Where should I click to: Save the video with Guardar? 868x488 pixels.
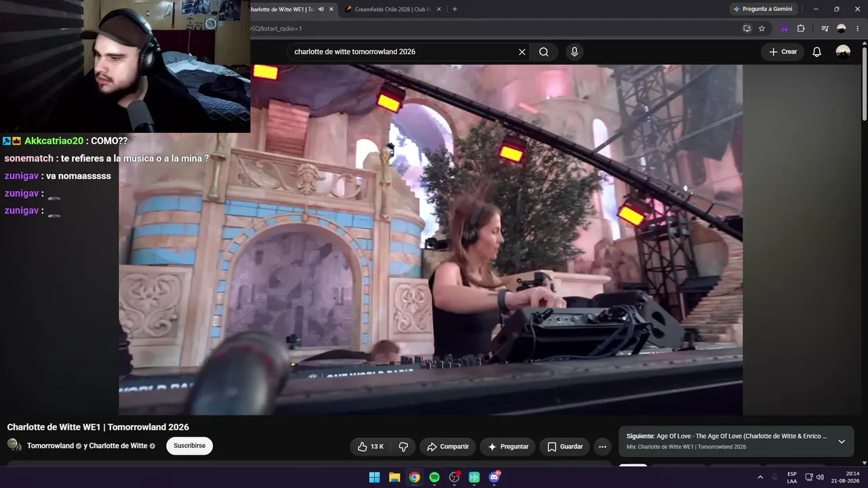pos(565,447)
